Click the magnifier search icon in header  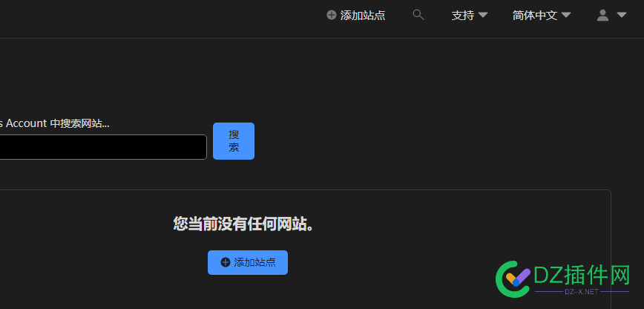pos(418,15)
